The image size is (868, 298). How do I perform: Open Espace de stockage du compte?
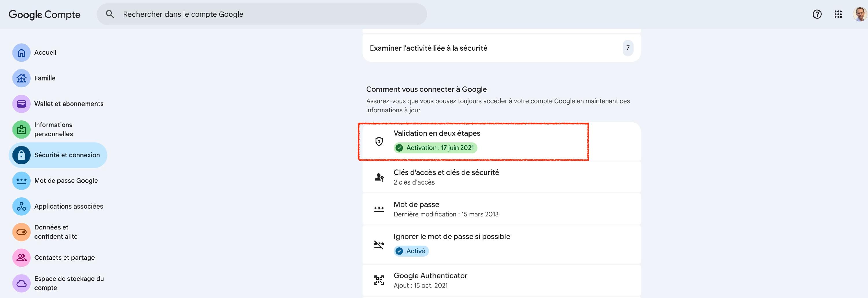(x=58, y=283)
